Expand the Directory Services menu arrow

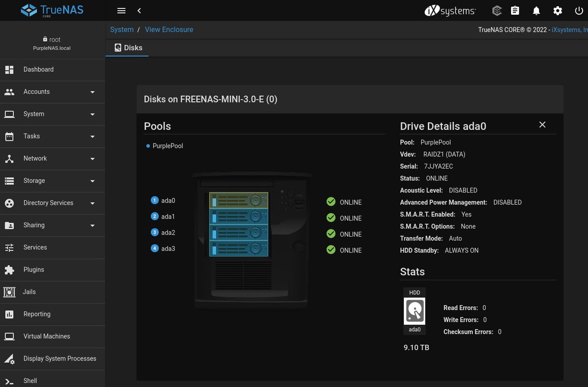(93, 203)
